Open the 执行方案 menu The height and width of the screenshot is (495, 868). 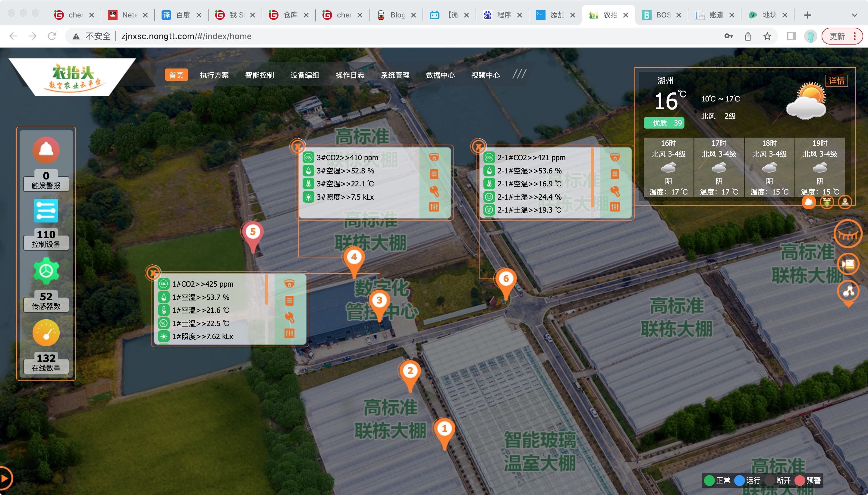click(214, 75)
